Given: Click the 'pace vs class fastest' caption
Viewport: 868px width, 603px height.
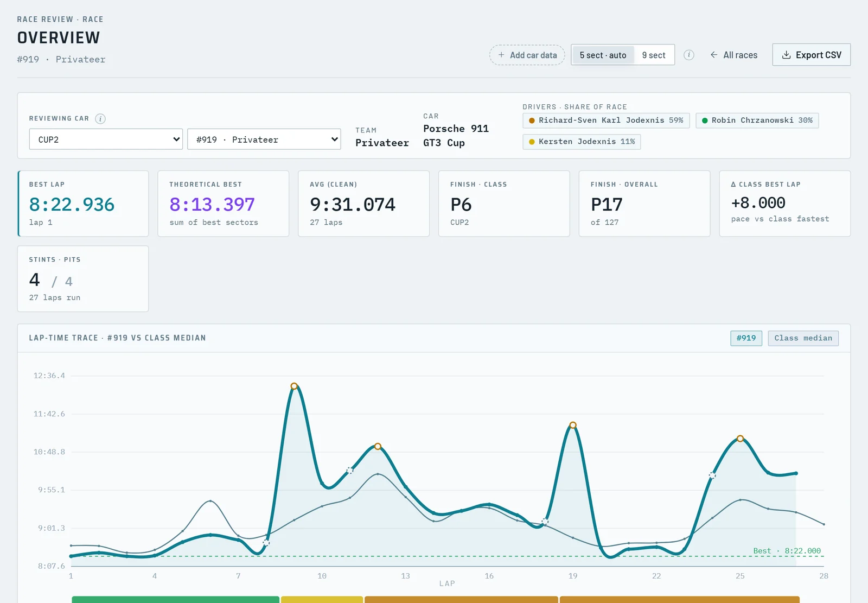Looking at the screenshot, I should (780, 219).
